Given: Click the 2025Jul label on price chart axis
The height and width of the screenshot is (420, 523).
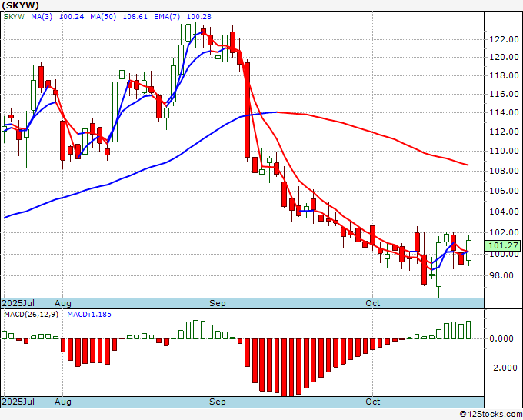Looking at the screenshot, I should pyautogui.click(x=18, y=303).
